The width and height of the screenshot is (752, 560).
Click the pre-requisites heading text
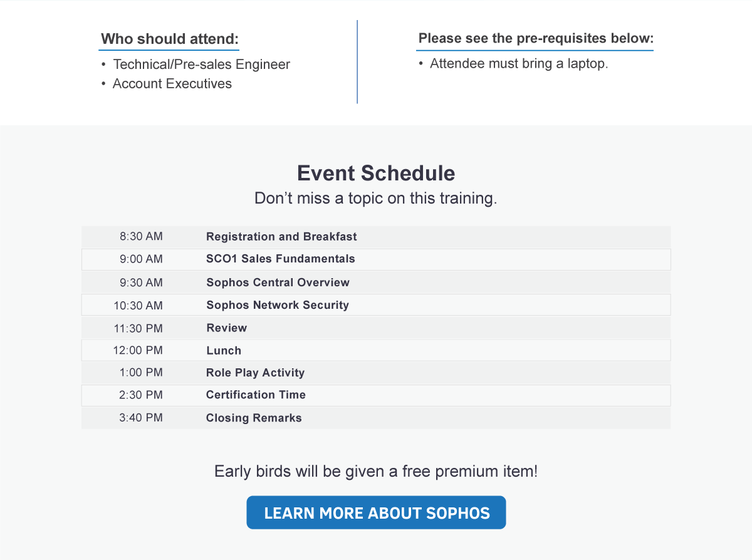(535, 39)
